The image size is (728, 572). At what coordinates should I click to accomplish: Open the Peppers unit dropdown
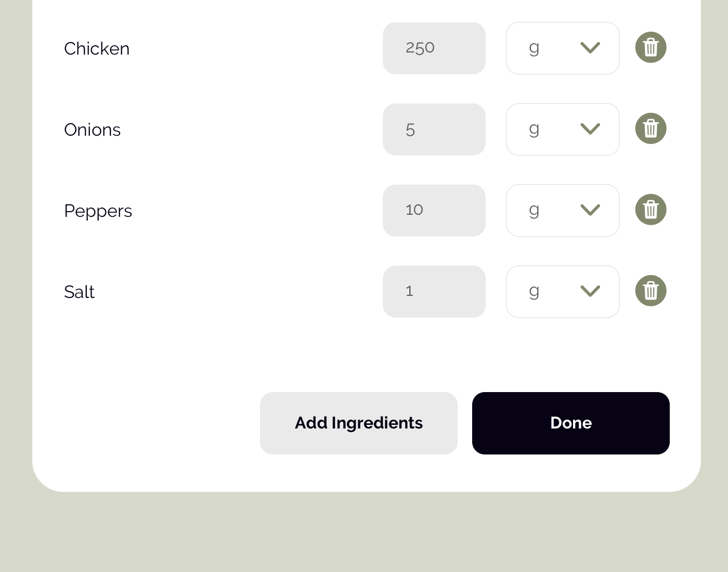point(563,211)
